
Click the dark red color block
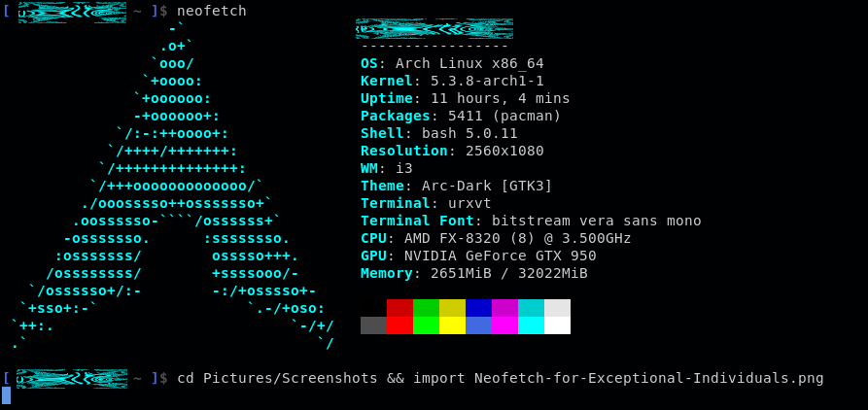coord(399,308)
